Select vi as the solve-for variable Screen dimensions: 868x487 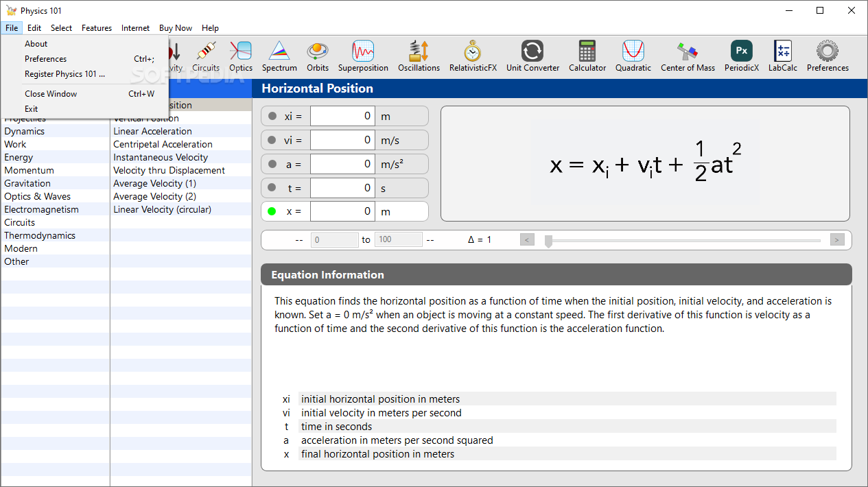coord(272,140)
